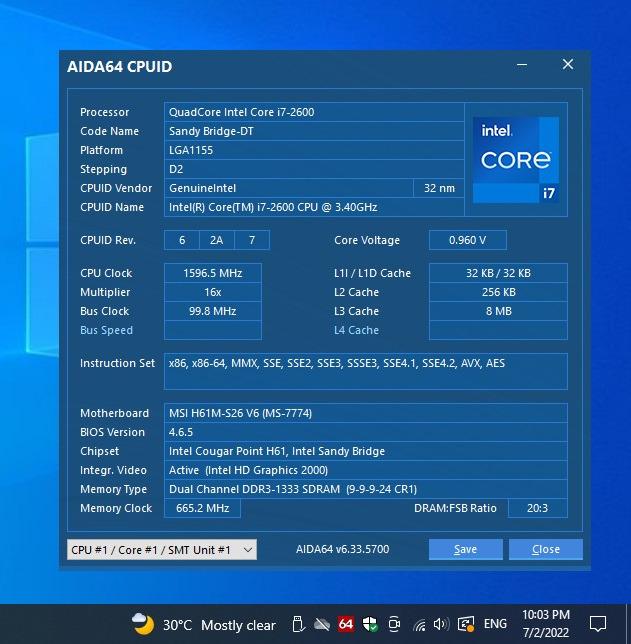Click the Intel Core i7 logo badge
Viewport: 631px width, 644px height.
point(516,160)
